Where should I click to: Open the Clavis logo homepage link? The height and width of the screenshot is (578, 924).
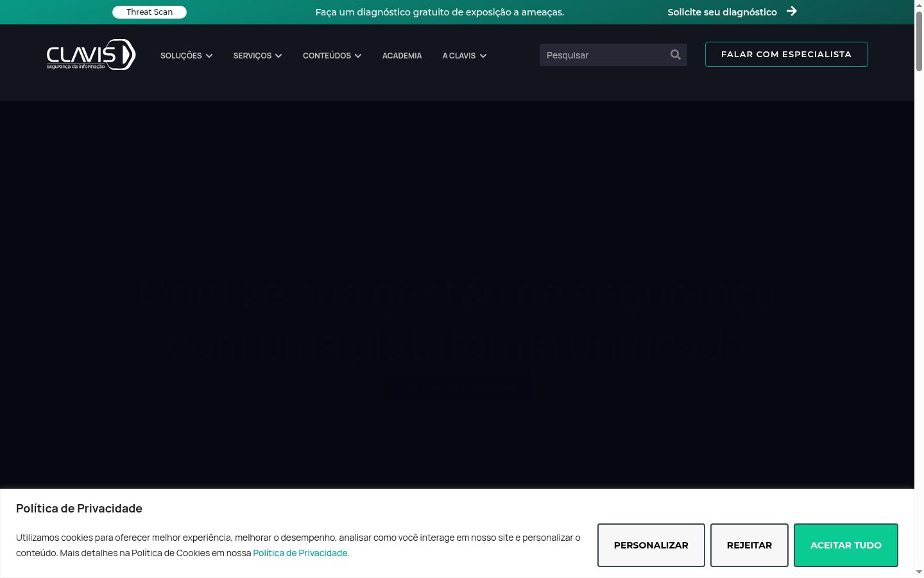(91, 55)
